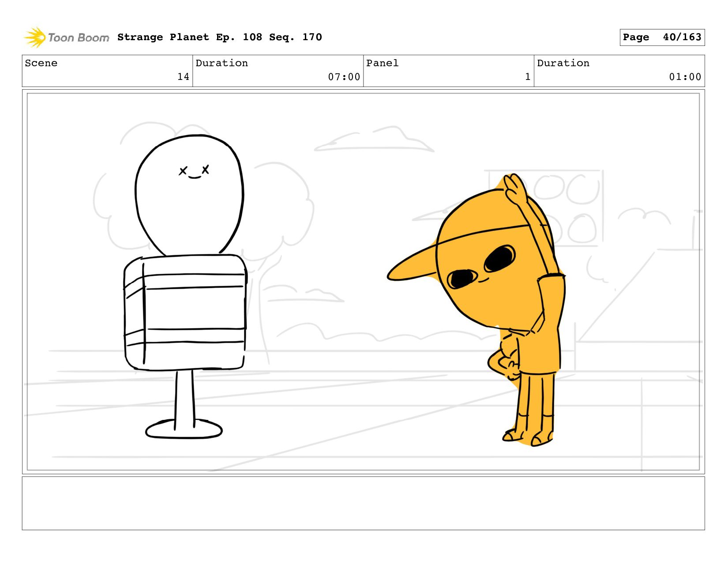728x563 pixels.
Task: Select the title "Strange Planet Ep. 108 Seq. 170"
Action: pos(220,37)
